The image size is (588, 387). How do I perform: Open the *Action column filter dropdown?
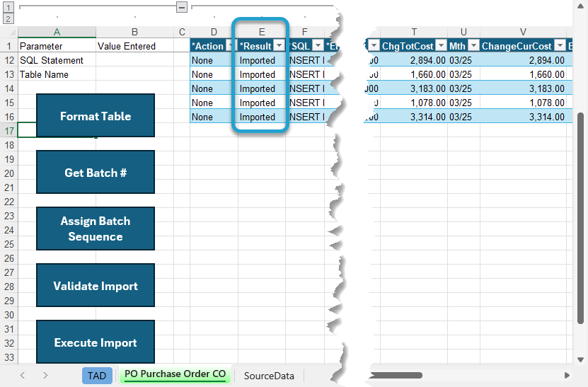[x=230, y=46]
